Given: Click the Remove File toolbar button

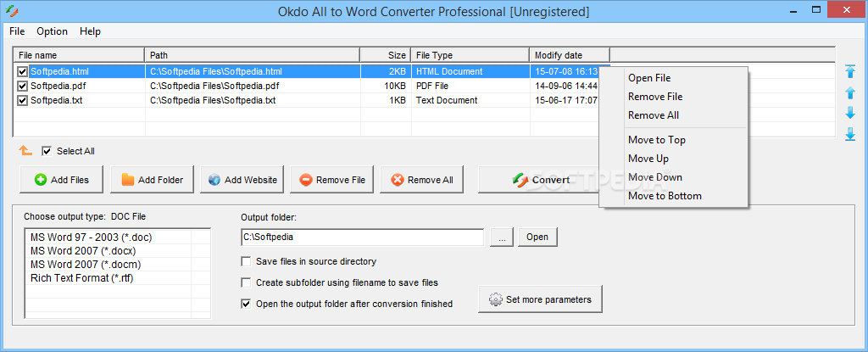Looking at the screenshot, I should (x=331, y=180).
